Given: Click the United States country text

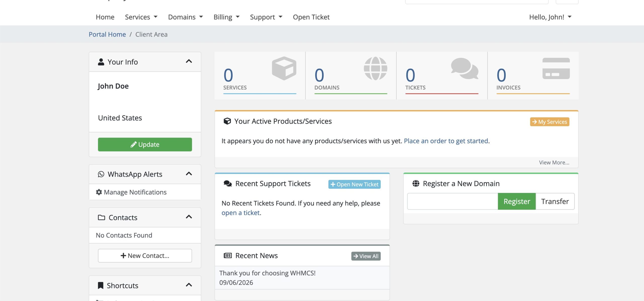Looking at the screenshot, I should (x=120, y=118).
